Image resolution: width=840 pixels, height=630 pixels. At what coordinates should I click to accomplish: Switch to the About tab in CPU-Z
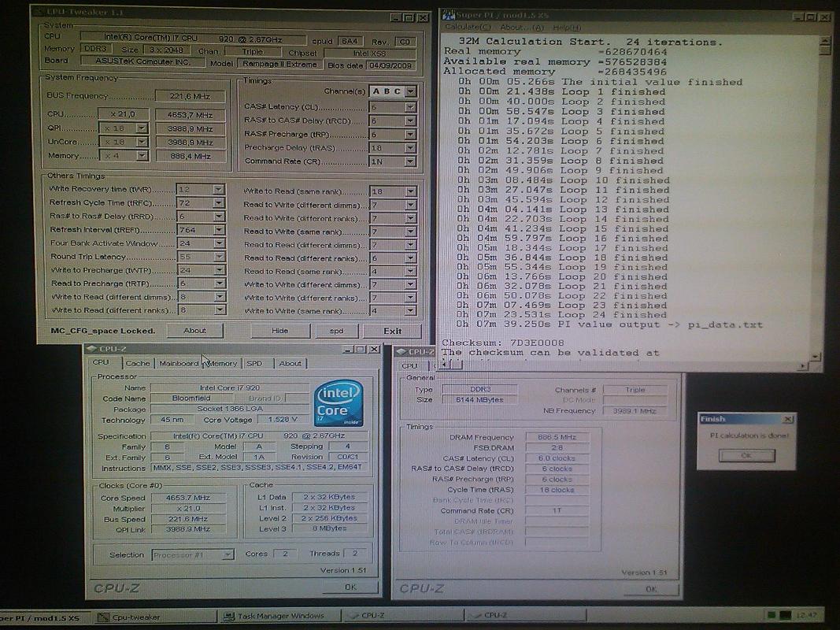[x=290, y=363]
